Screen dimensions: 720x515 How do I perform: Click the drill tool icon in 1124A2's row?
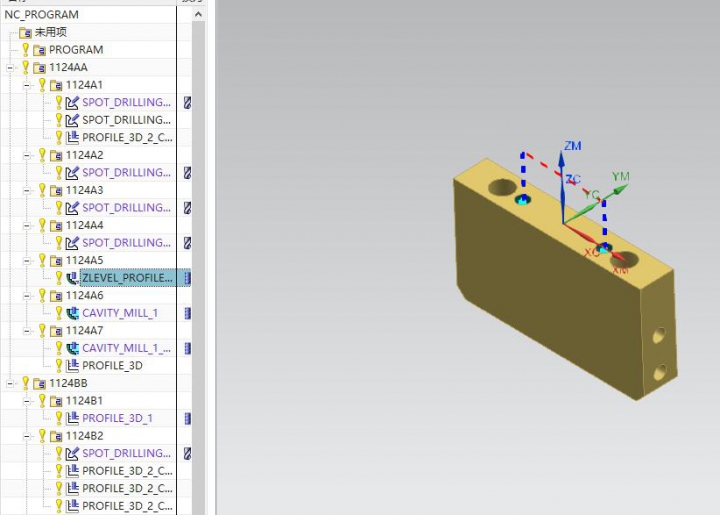tap(187, 173)
